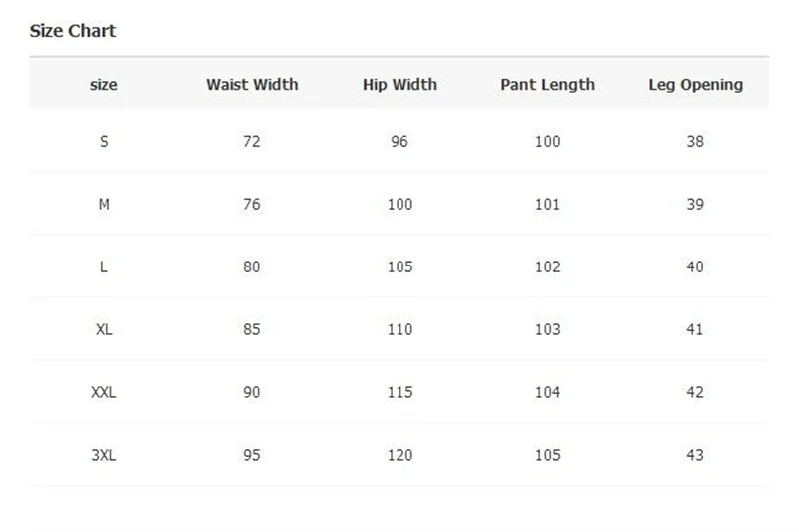Click the 3XL size row label
Viewport: 799px width, 532px height.
[x=104, y=455]
